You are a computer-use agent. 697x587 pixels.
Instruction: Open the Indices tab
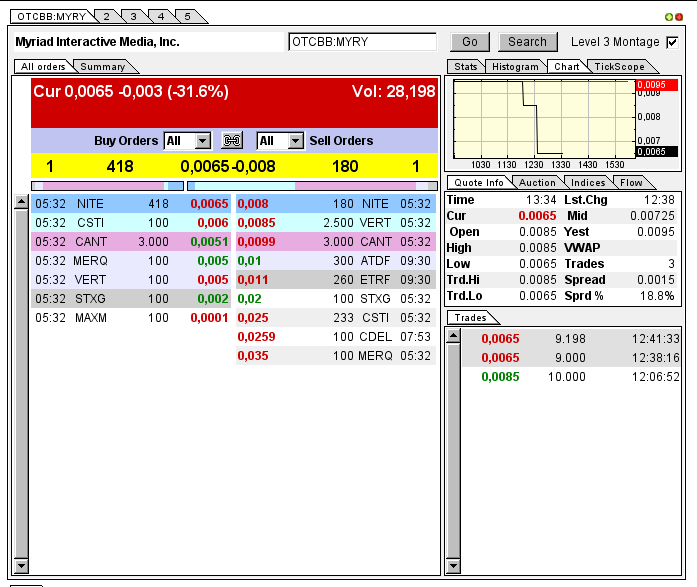coord(588,183)
